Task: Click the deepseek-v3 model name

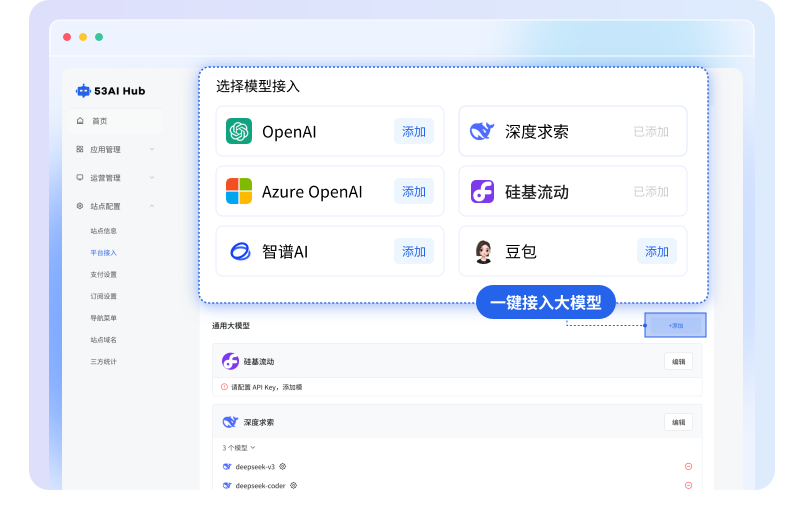Action: click(255, 467)
